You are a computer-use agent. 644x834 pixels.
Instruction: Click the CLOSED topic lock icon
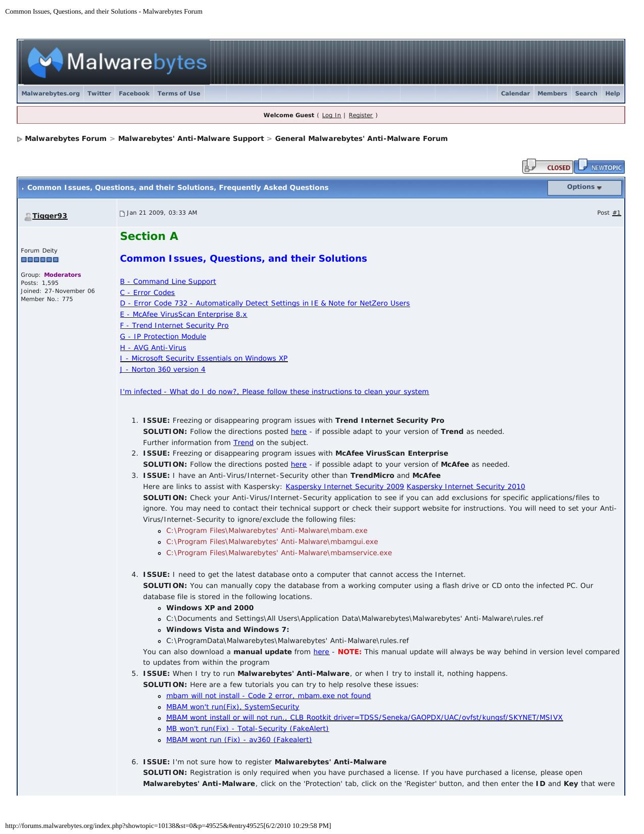coord(548,167)
